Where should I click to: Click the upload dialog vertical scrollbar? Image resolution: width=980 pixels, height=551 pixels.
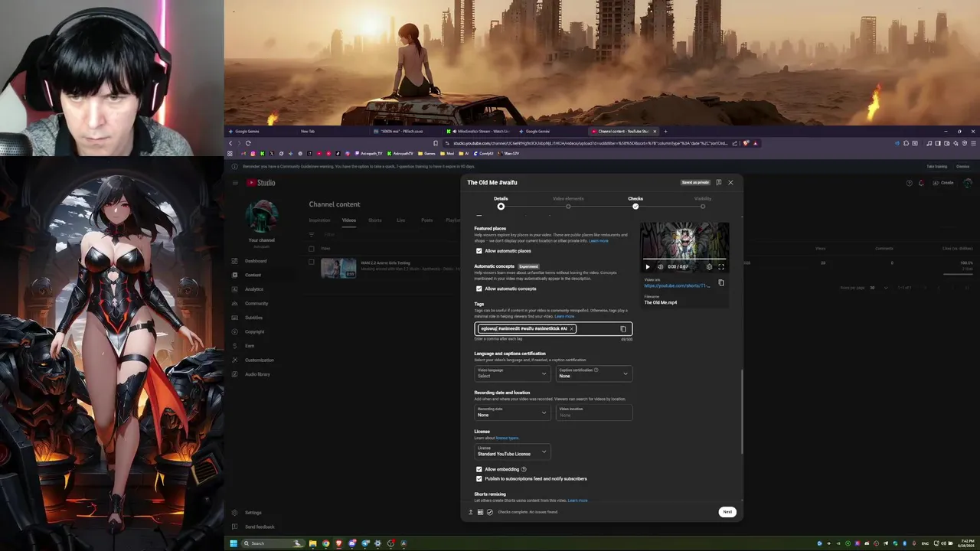742,412
